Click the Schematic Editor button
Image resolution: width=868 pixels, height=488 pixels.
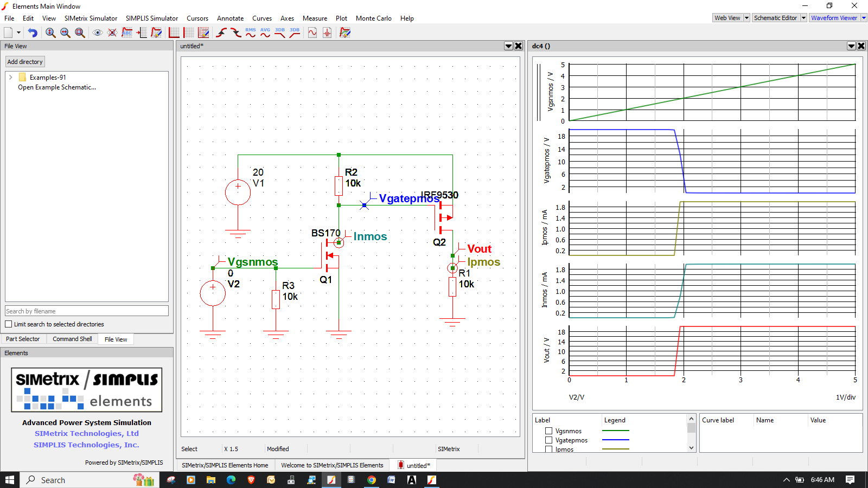[x=776, y=18]
